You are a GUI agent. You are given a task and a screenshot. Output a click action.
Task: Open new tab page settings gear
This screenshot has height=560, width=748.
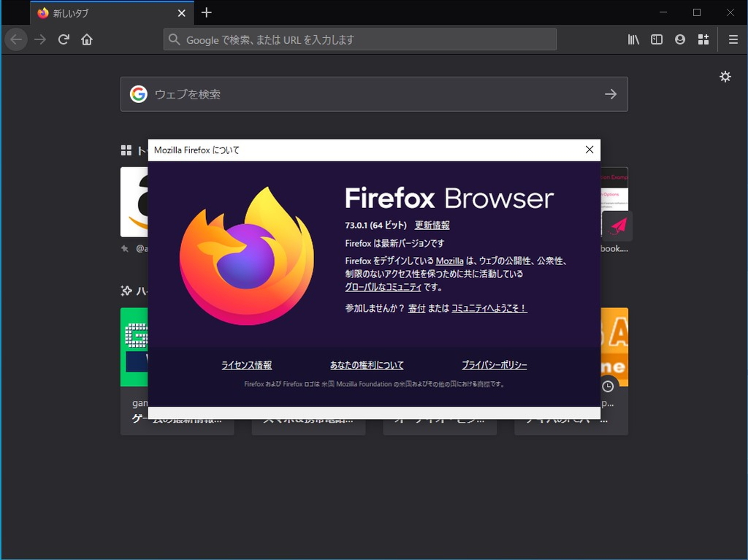click(x=725, y=76)
